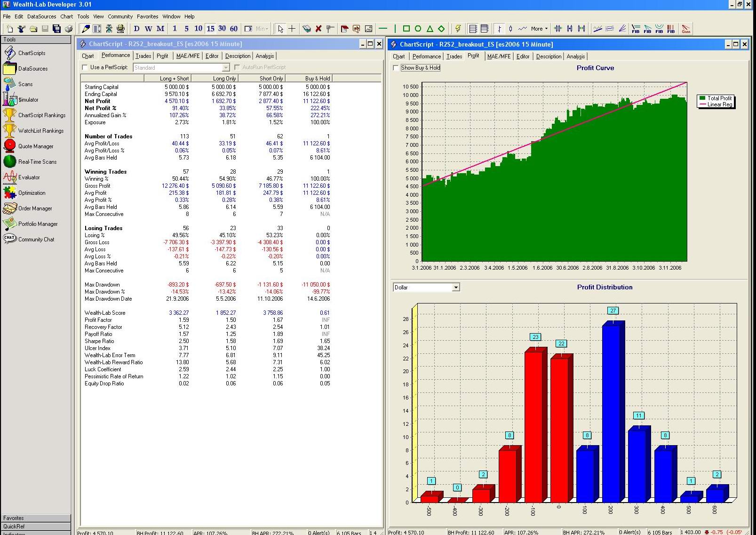The width and height of the screenshot is (756, 535).
Task: Select the candlestick chart style icon
Action: coord(510,29)
